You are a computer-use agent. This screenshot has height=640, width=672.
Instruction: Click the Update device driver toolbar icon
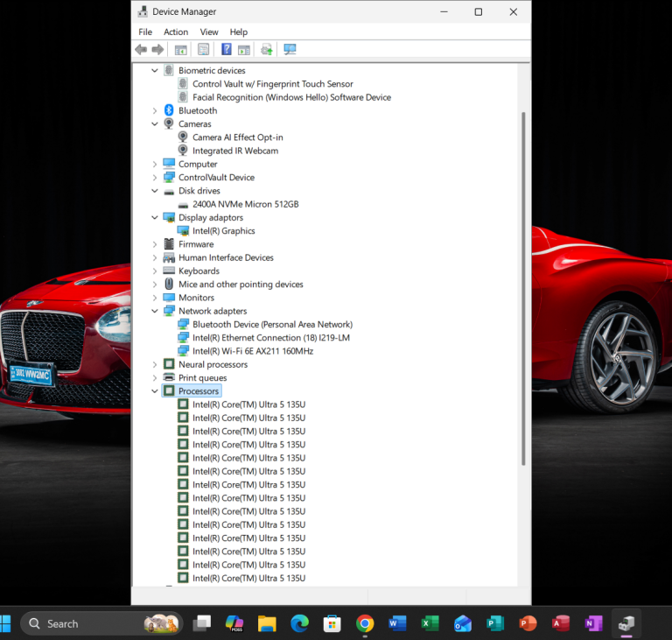point(266,50)
